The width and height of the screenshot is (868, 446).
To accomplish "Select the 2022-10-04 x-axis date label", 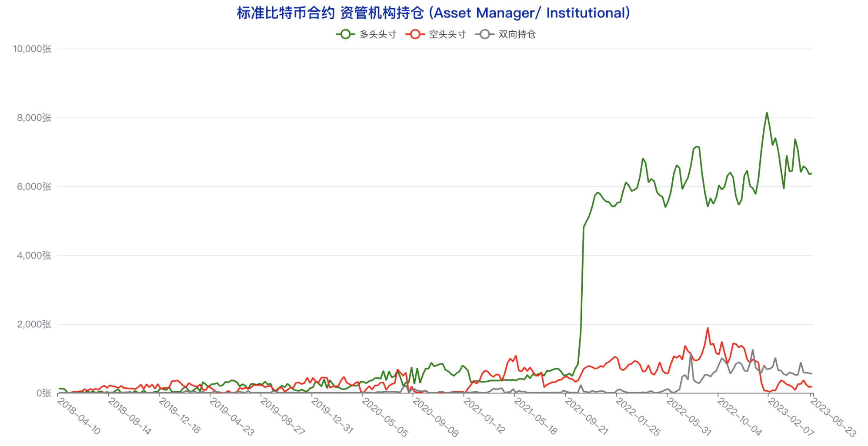I will tap(739, 417).
